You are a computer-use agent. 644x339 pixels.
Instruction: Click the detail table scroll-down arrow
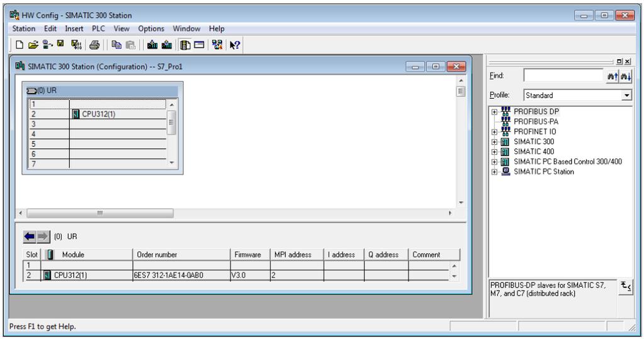pyautogui.click(x=454, y=276)
